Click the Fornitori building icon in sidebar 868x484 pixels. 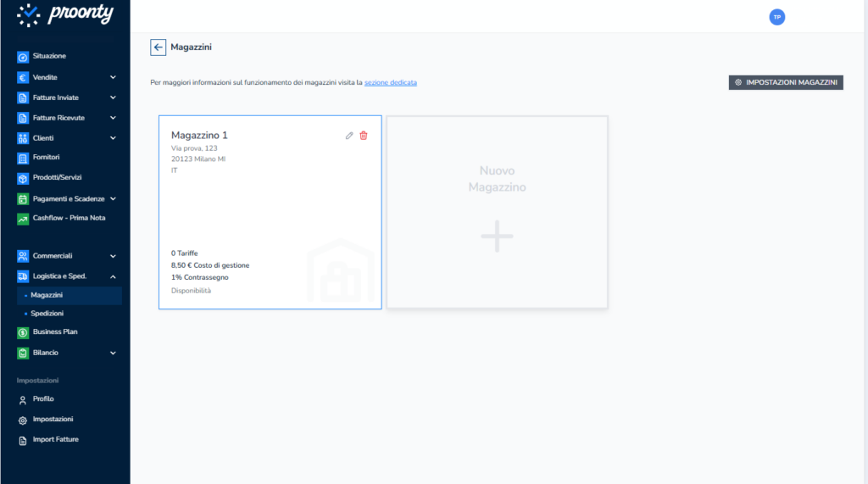[23, 158]
